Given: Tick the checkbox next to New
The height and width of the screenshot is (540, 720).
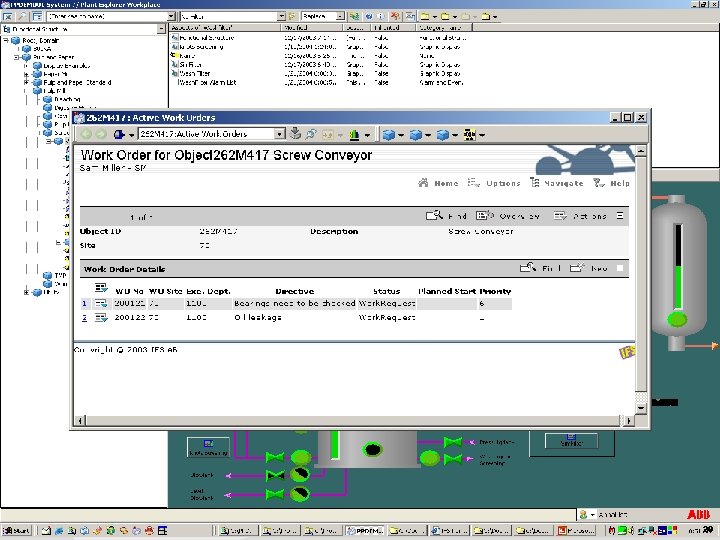Looking at the screenshot, I should tap(620, 269).
